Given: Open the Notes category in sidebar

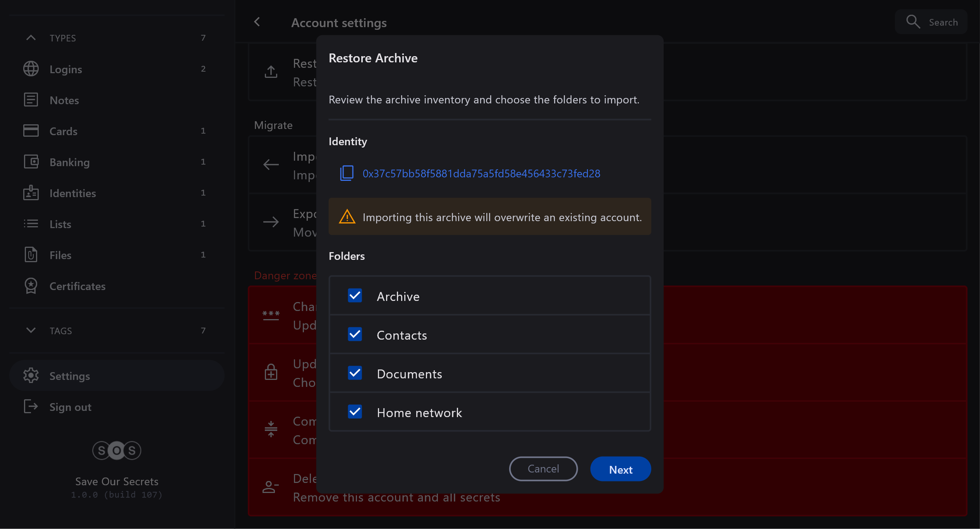Looking at the screenshot, I should (64, 100).
